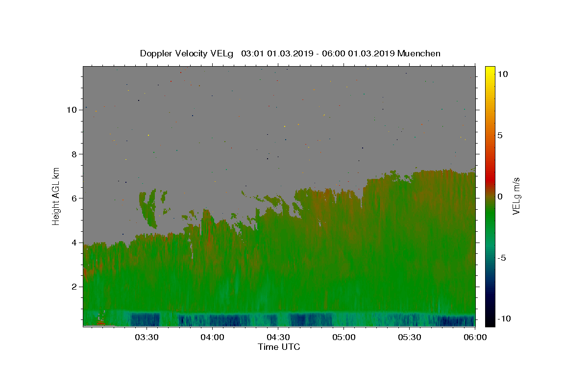Select the '05:00' time axis label
This screenshot has height=392, width=588.
[x=343, y=337]
